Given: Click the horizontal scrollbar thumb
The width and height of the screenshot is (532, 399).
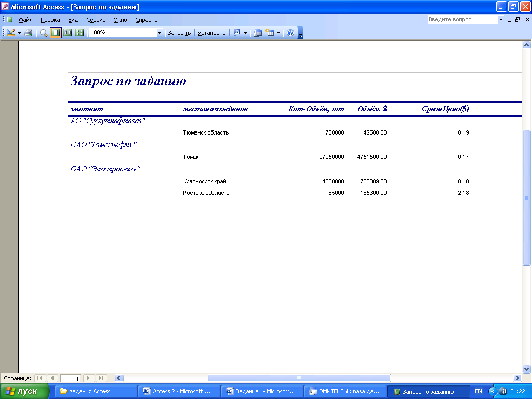Looking at the screenshot, I should [299, 378].
